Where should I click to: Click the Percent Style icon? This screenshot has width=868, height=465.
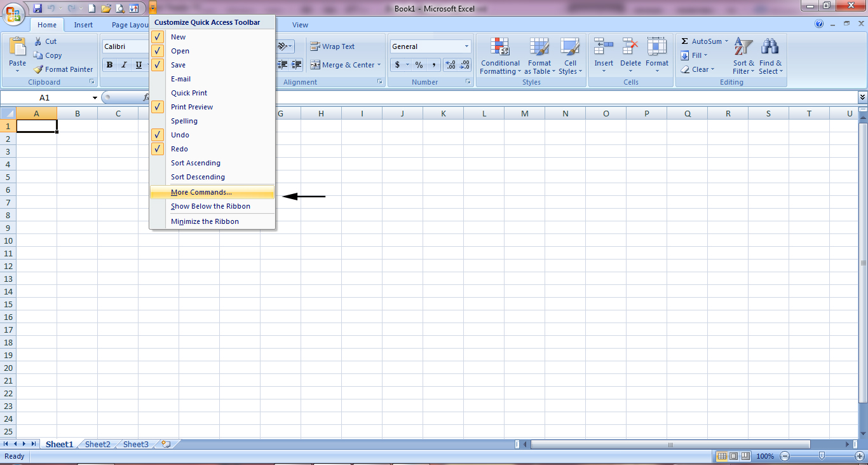point(419,64)
